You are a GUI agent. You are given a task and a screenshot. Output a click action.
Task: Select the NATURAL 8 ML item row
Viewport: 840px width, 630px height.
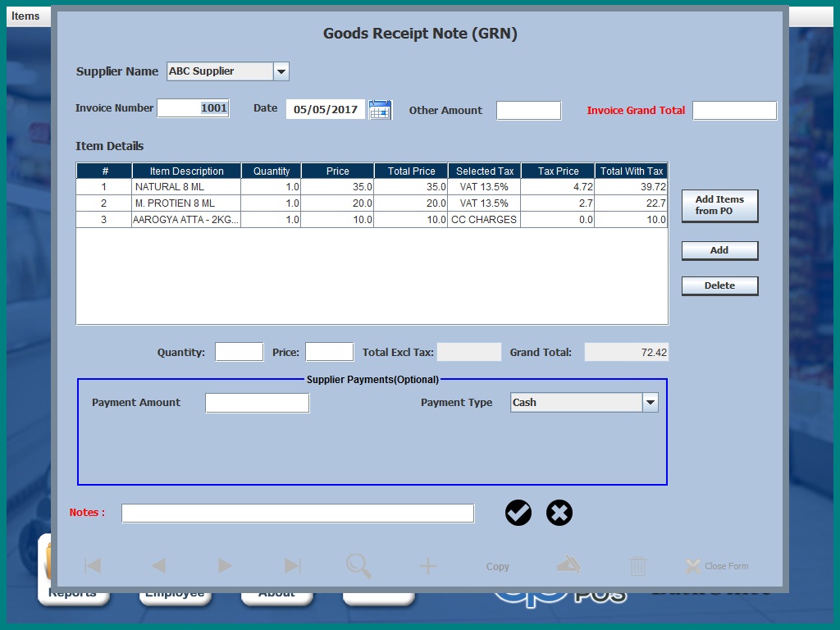coord(186,187)
